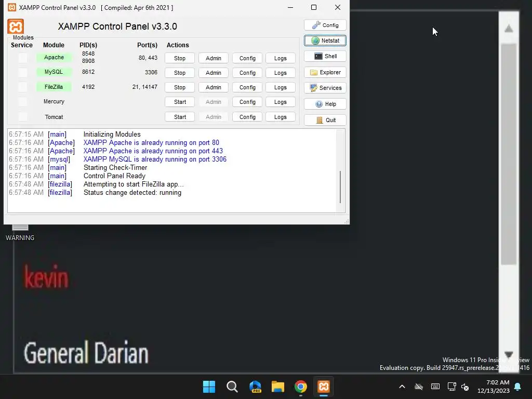This screenshot has width=532, height=399.
Task: Open Tomcat Config menu
Action: 247,117
